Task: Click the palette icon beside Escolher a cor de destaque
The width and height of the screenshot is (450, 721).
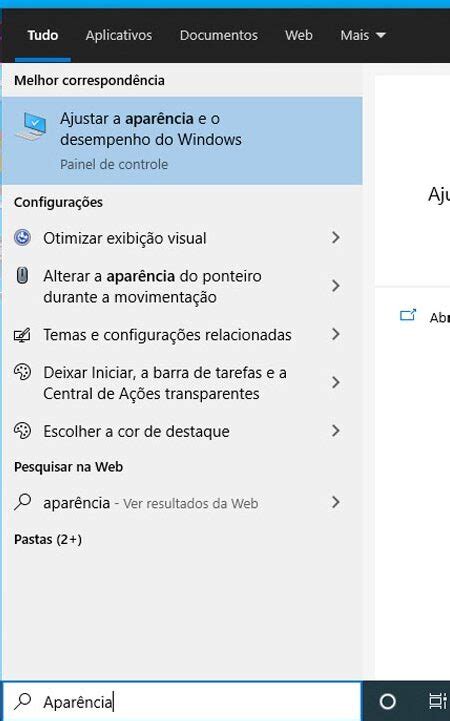Action: pos(22,431)
